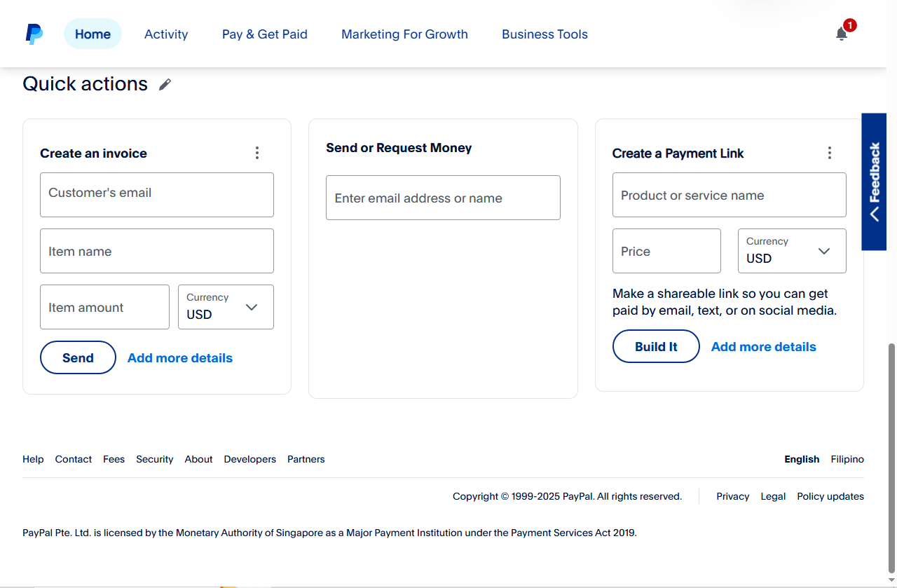Open the Fees footer link
The width and height of the screenshot is (897, 588).
pyautogui.click(x=114, y=460)
